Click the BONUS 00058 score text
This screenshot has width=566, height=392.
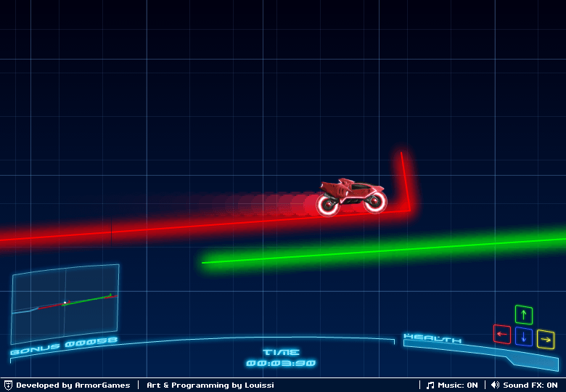coord(64,346)
